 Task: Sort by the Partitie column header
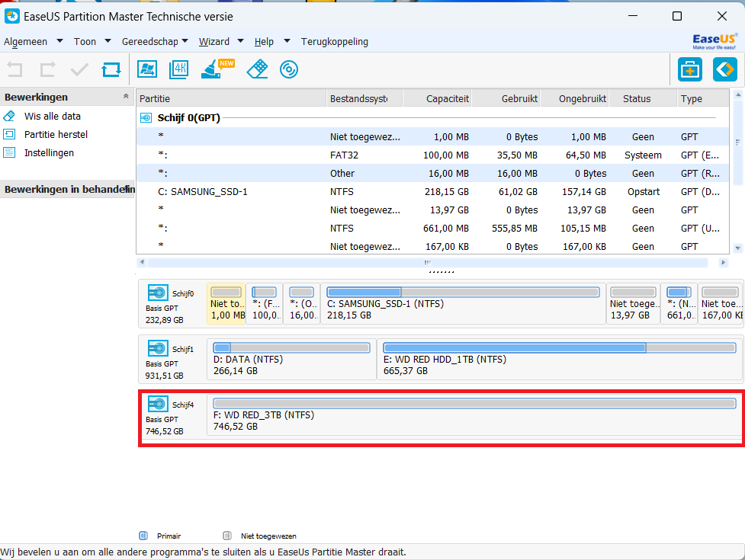point(231,99)
